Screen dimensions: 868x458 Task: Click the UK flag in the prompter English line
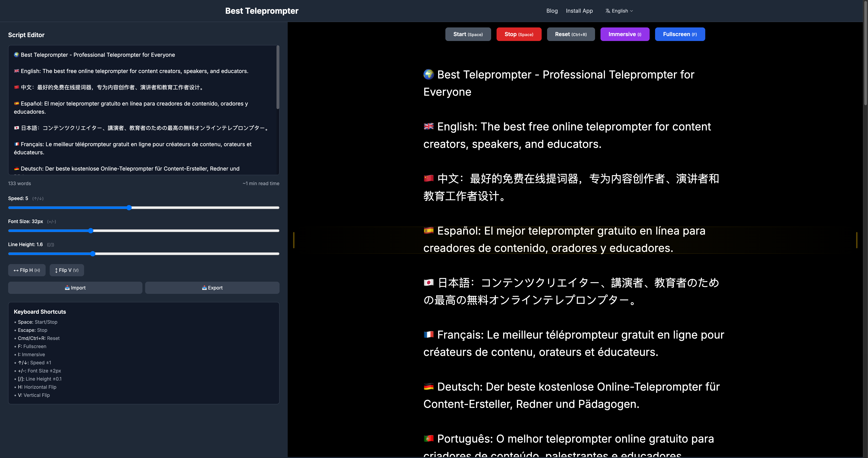coord(429,126)
